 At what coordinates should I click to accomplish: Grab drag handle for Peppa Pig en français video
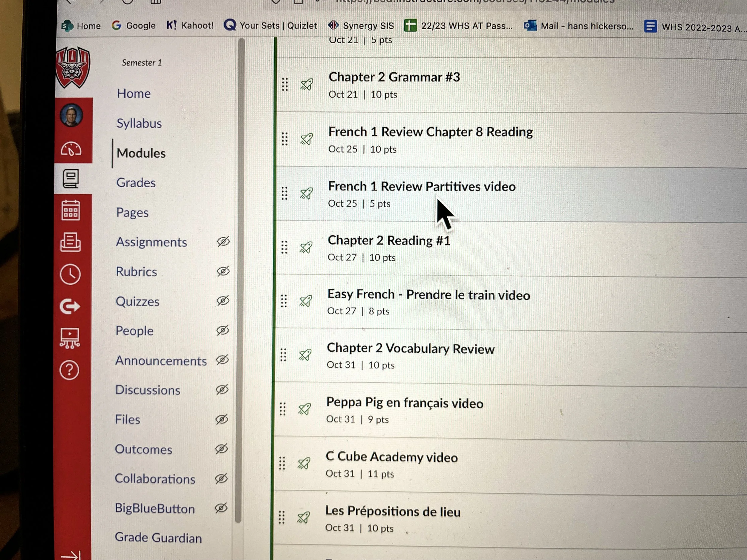point(283,409)
